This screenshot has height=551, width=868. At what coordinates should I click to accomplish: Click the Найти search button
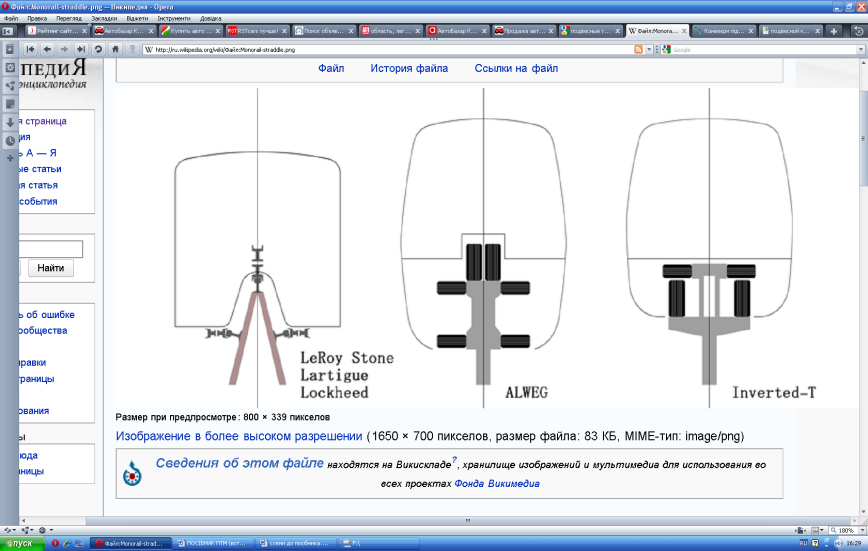[x=50, y=268]
